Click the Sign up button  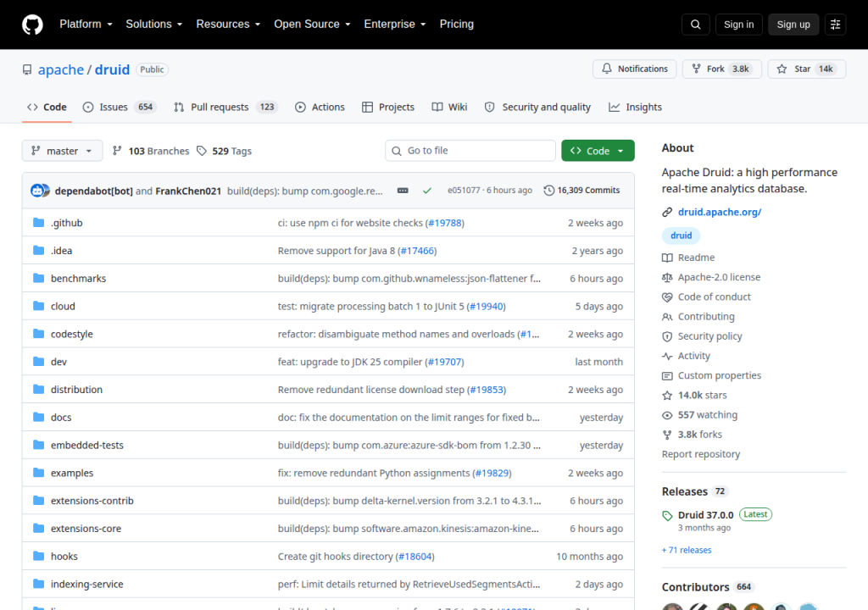click(x=793, y=25)
